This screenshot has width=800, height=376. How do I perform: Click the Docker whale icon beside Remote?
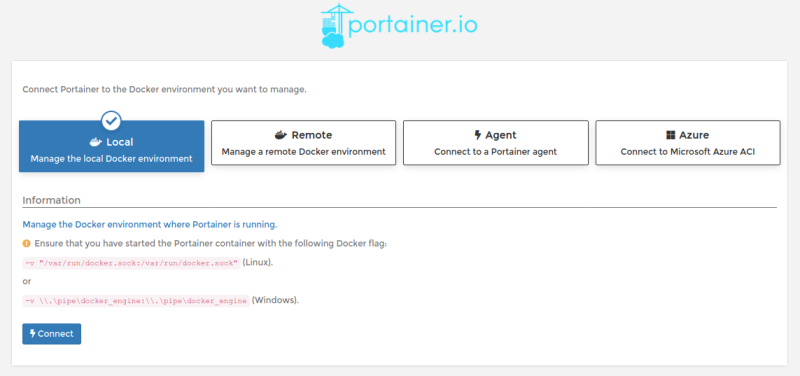[x=281, y=135]
